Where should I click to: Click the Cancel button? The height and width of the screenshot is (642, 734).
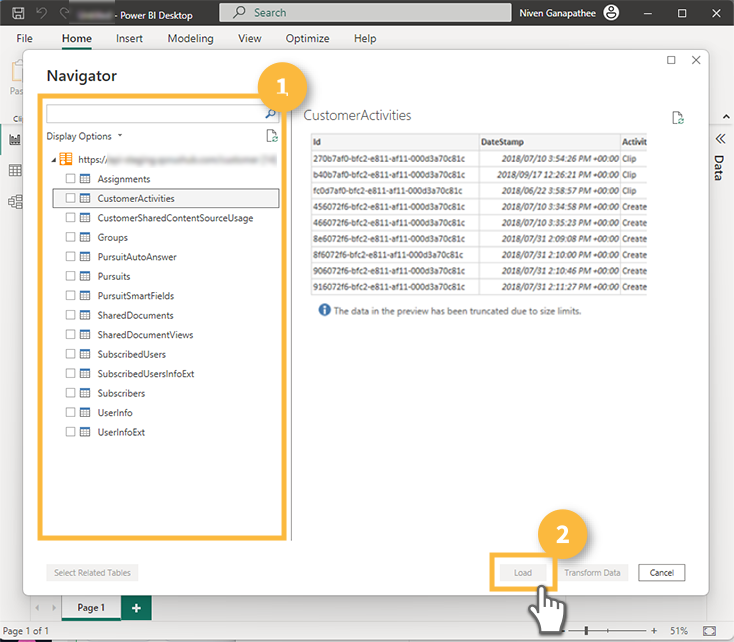coord(661,573)
